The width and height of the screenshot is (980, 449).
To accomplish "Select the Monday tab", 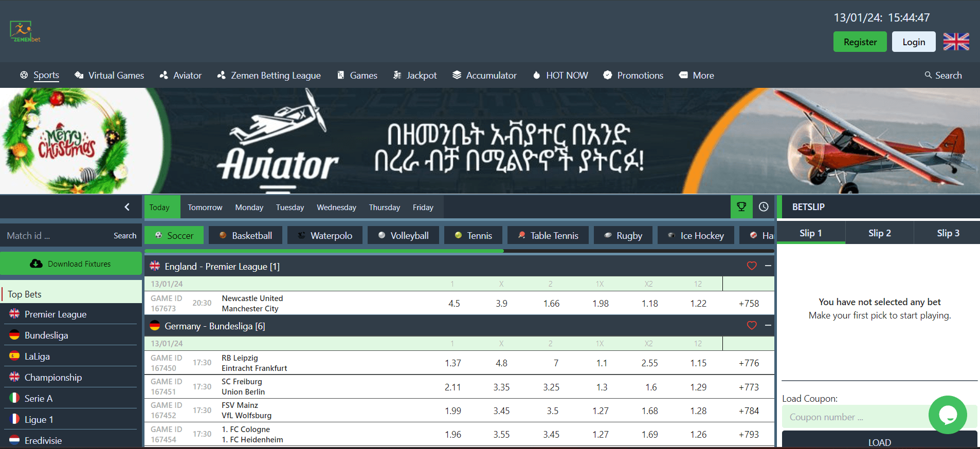I will (x=249, y=207).
